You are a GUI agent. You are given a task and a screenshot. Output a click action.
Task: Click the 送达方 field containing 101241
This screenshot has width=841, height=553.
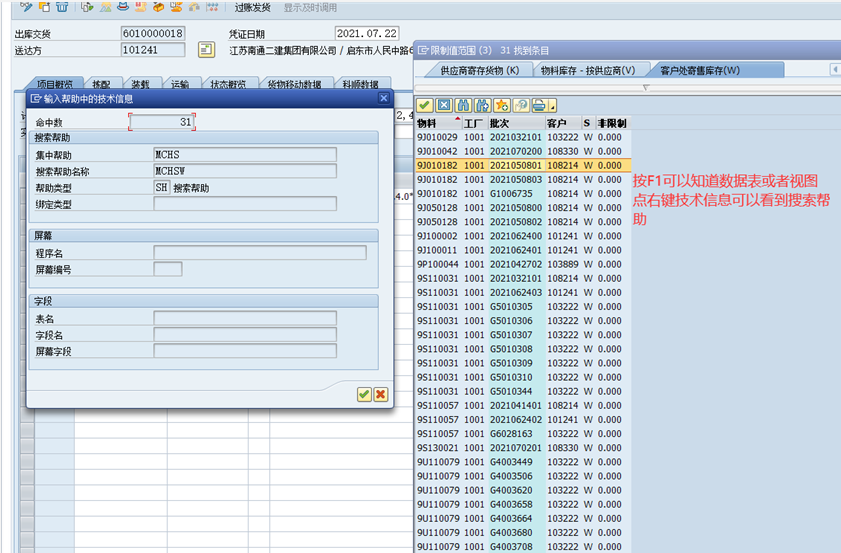[x=153, y=50]
